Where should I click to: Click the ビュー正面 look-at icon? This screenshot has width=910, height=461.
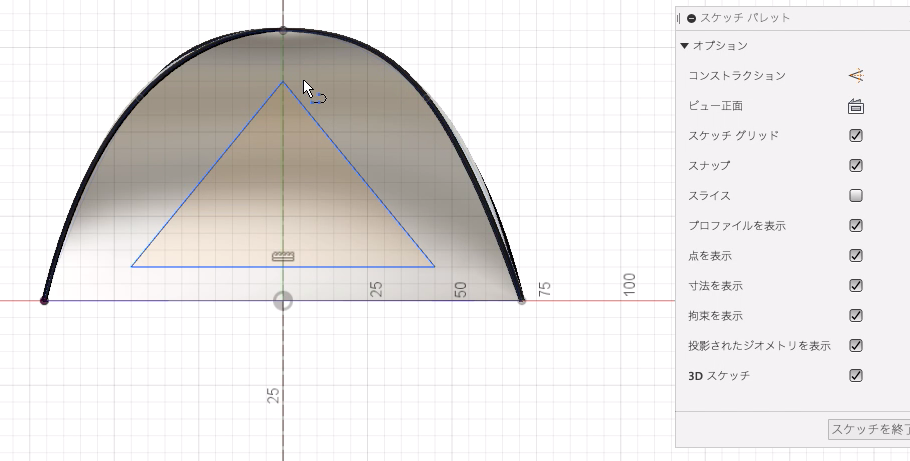[x=856, y=106]
